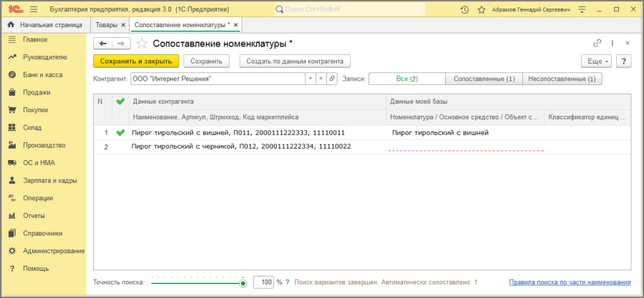Show all records with Все (2)
This screenshot has width=644, height=298.
point(407,79)
